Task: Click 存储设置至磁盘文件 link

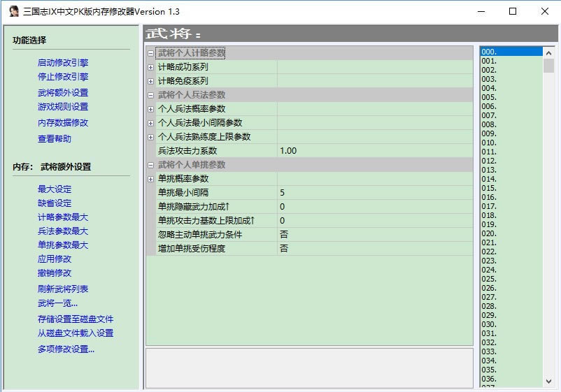Action: (76, 319)
